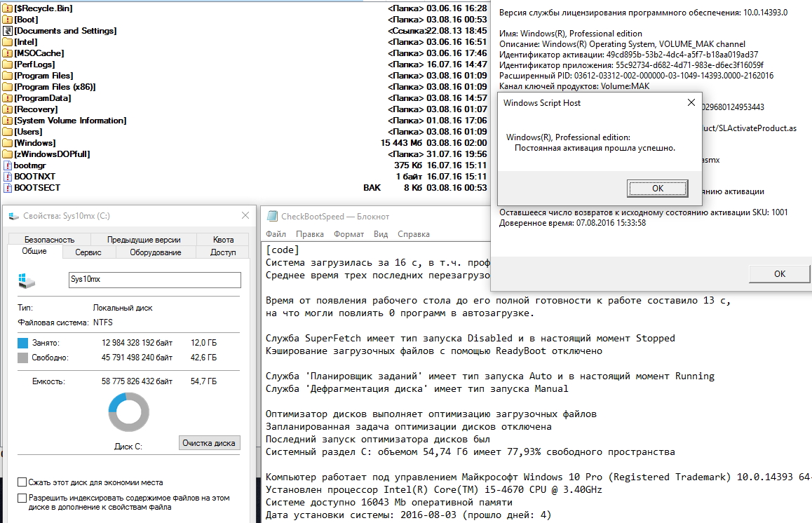Click the Sys10mx volume label field
Screen dimensions: 812x523
pyautogui.click(x=154, y=280)
